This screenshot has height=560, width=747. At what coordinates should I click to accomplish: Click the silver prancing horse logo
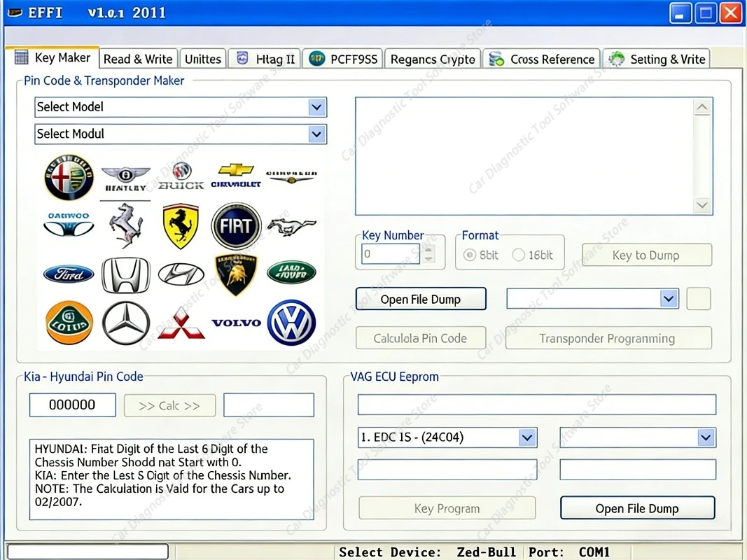tap(125, 225)
